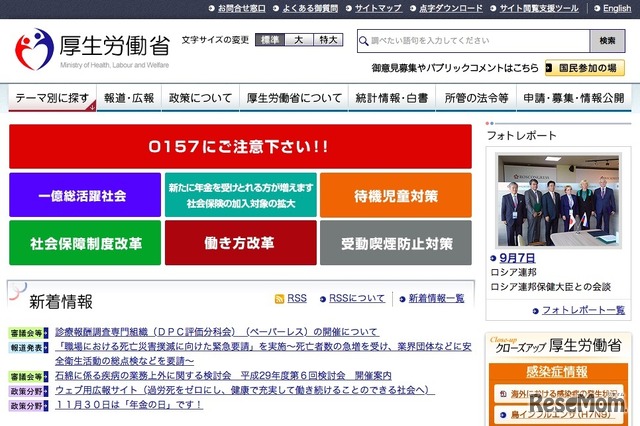Open the 新着情報一覧 link
This screenshot has height=426, width=640.
click(436, 299)
